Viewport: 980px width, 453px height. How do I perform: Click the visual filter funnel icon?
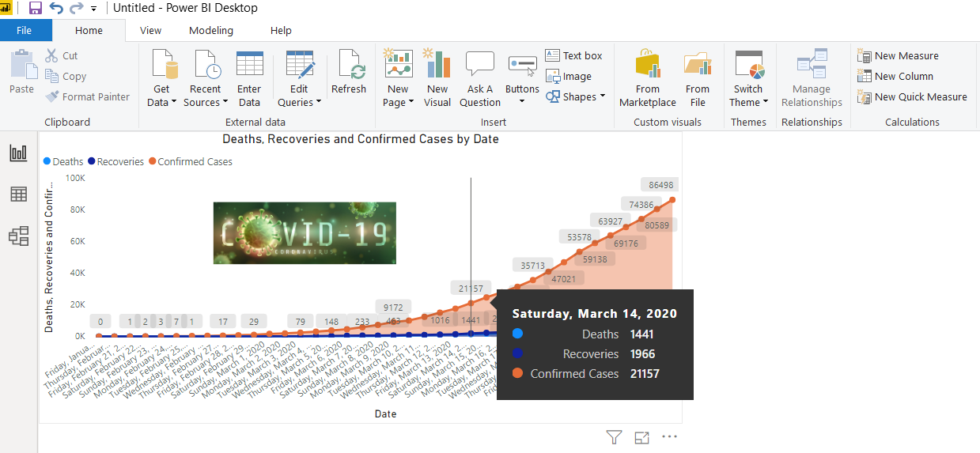[x=614, y=437]
